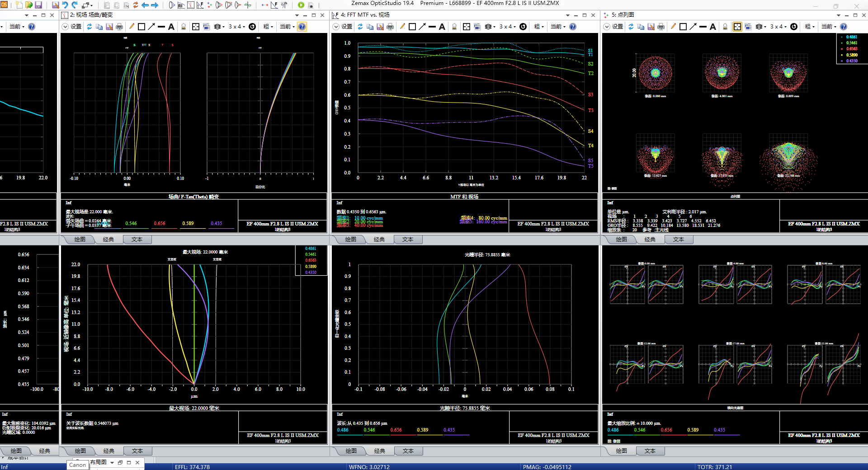
Task: Open the 粗 line thickness dropdown in field curvature window
Action: tap(268, 27)
